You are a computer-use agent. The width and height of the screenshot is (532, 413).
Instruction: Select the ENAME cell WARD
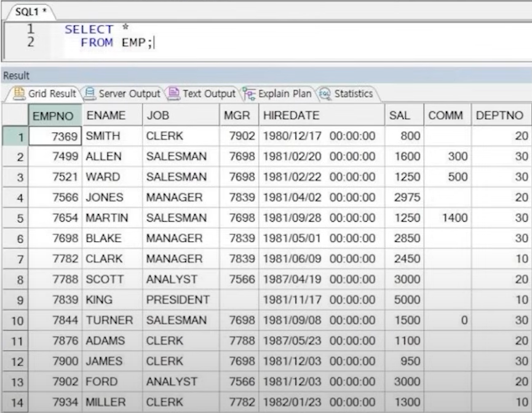[x=113, y=177]
